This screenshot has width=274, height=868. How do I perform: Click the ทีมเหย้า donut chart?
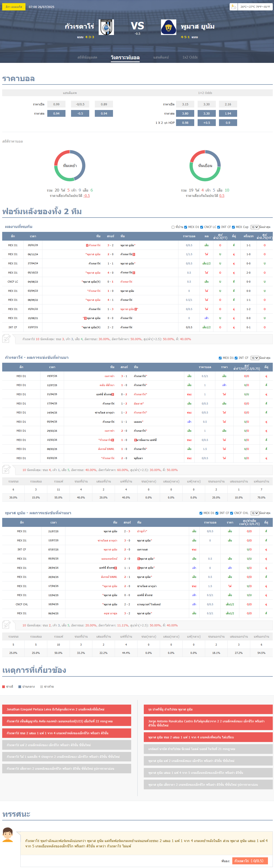[x=70, y=165]
